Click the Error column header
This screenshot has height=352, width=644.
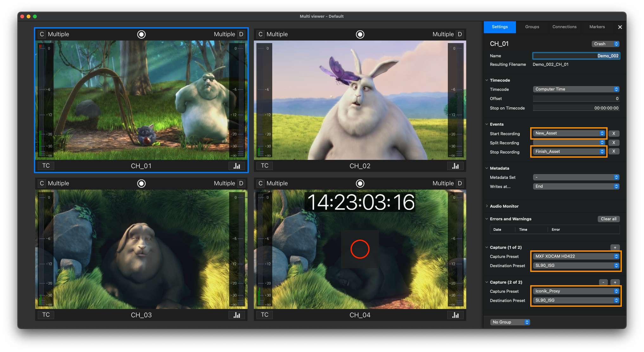tap(556, 229)
